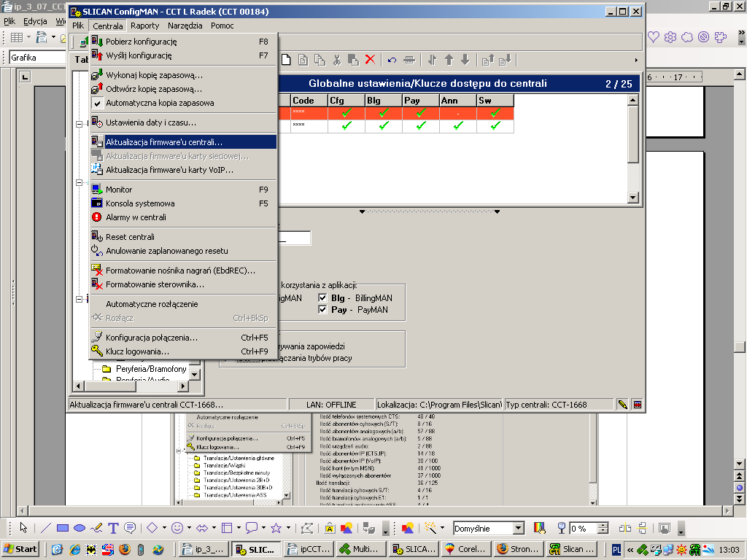Click Aktualizacja firmware'u centrali highlighted entry

click(183, 142)
